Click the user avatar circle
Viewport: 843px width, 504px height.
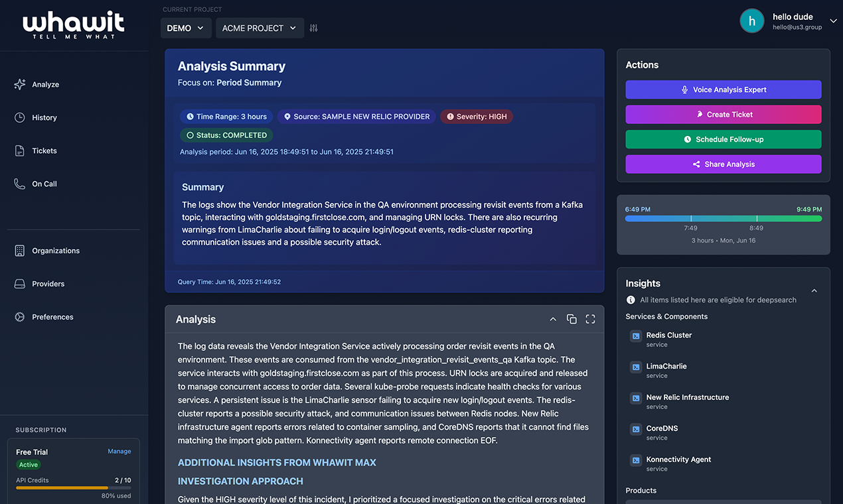(752, 21)
